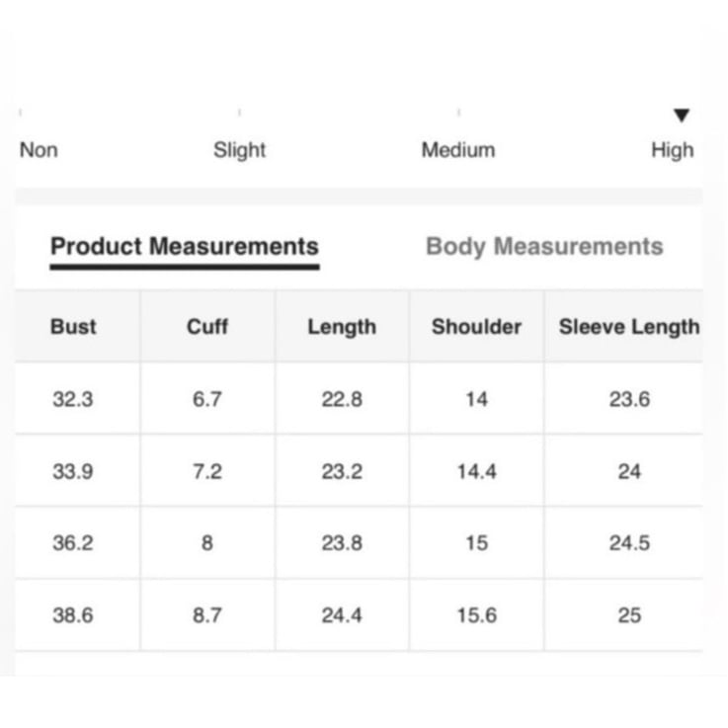Click the Slight stretch label

[239, 150]
